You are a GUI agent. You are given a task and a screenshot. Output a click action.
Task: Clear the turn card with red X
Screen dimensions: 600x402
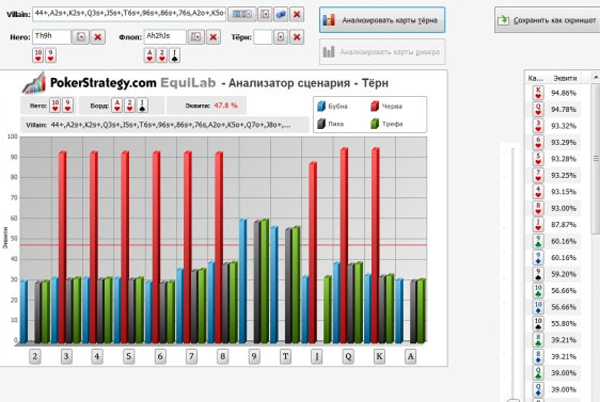click(x=297, y=37)
